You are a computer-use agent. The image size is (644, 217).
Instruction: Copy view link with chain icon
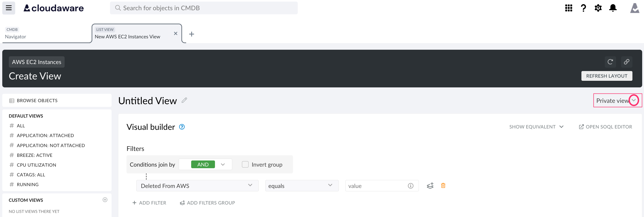pos(626,62)
